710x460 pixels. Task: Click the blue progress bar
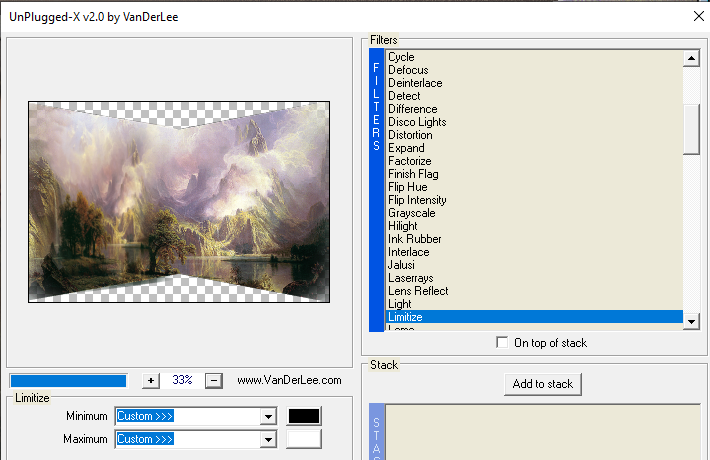pos(68,381)
